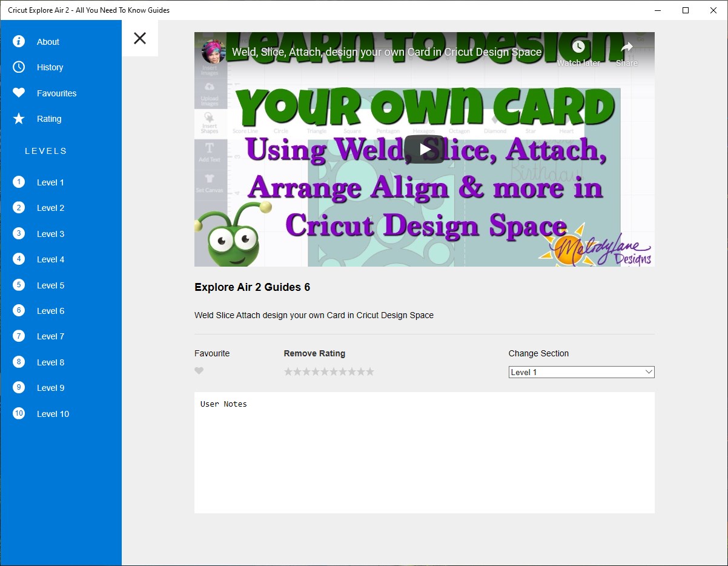The image size is (728, 566).
Task: Click the Remove Rating button
Action: coord(314,353)
